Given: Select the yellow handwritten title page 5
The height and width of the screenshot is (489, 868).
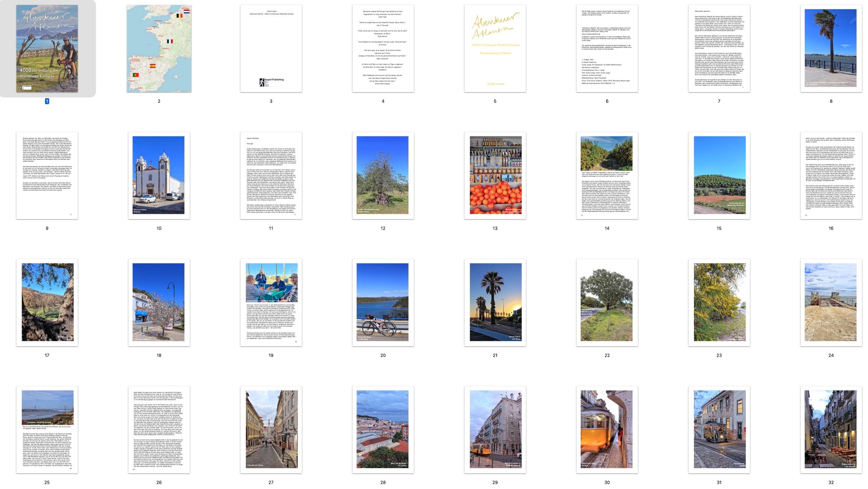Looking at the screenshot, I should 495,49.
